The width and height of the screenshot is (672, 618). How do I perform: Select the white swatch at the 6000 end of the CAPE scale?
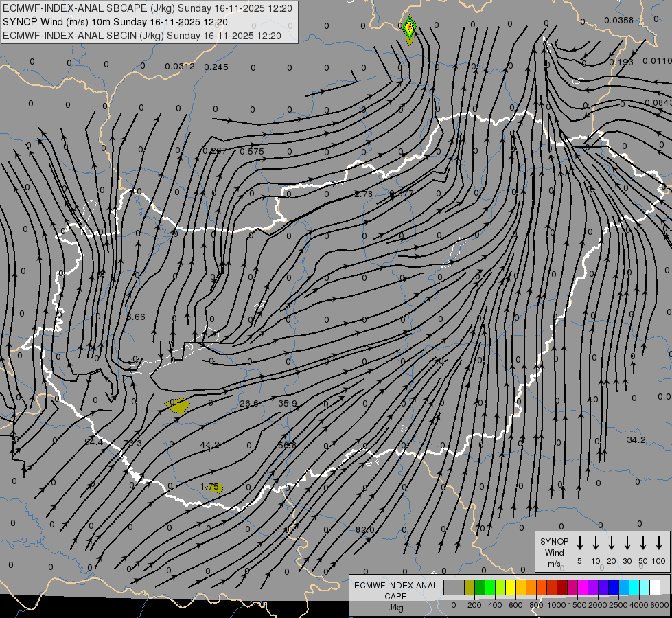point(654,587)
